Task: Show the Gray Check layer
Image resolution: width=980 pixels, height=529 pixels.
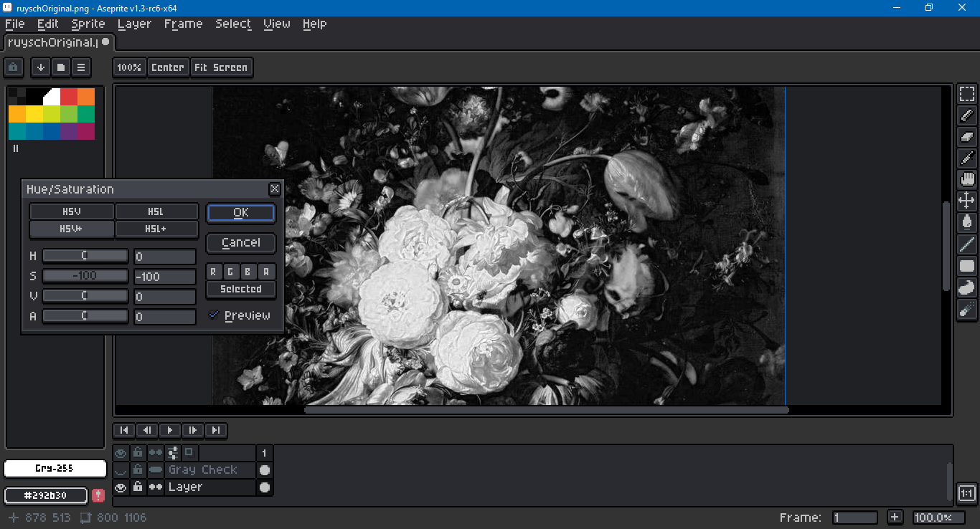Action: click(x=121, y=470)
